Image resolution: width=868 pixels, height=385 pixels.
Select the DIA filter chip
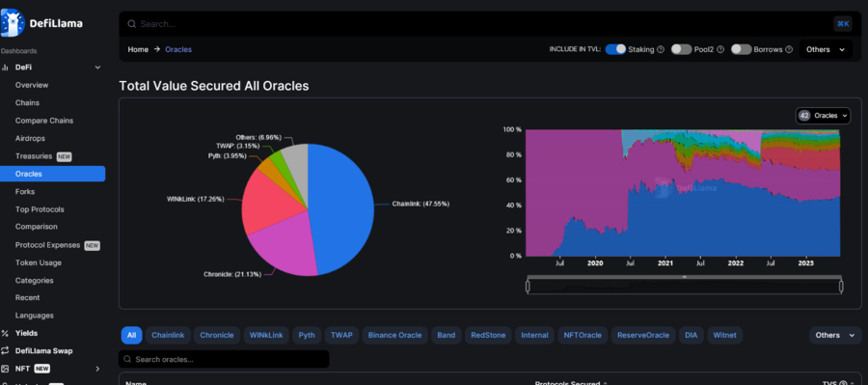coord(691,335)
